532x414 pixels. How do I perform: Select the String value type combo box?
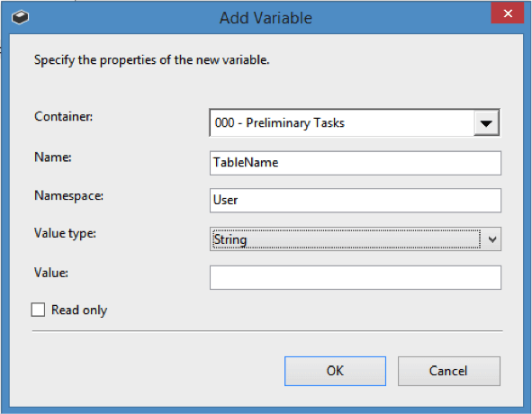coord(356,239)
